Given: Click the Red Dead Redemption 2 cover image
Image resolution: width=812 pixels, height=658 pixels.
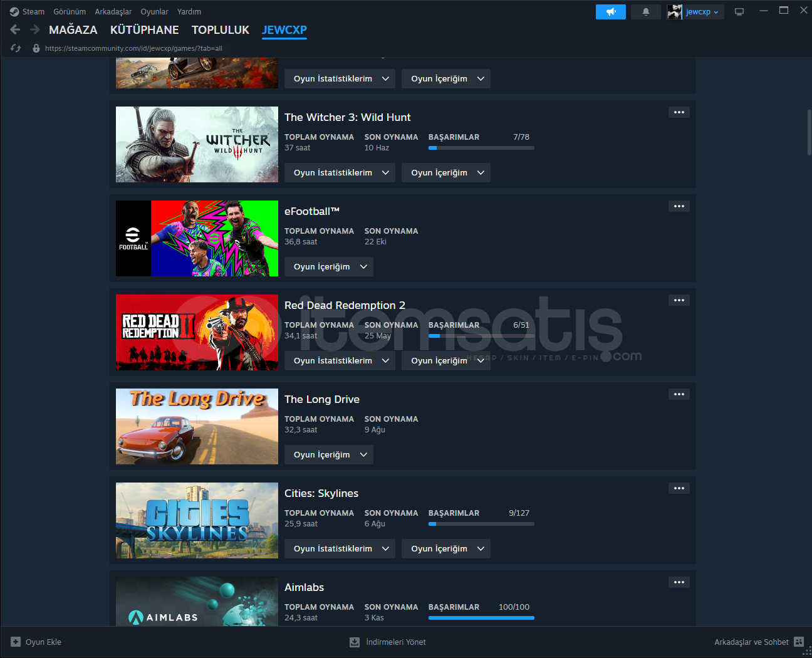Looking at the screenshot, I should pyautogui.click(x=197, y=332).
